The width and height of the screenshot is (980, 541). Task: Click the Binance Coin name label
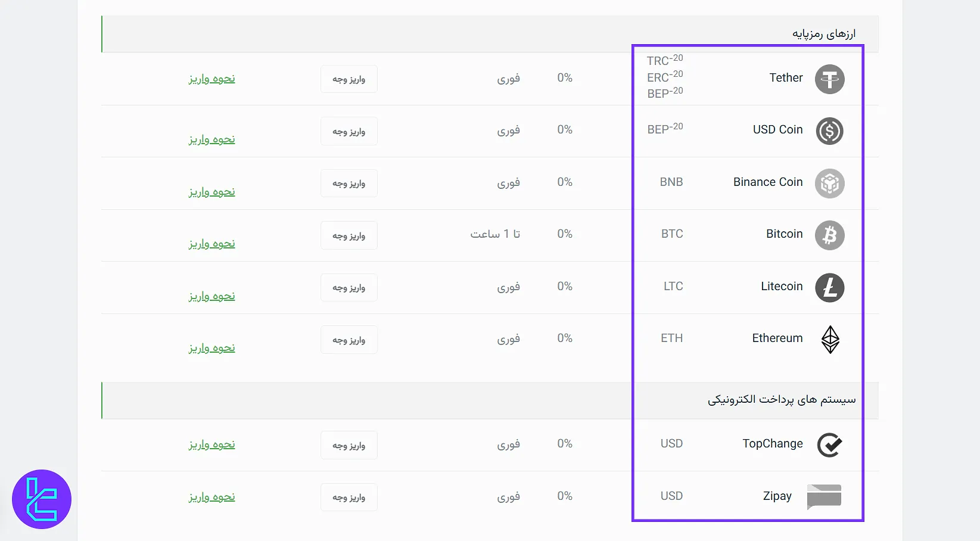pyautogui.click(x=768, y=182)
